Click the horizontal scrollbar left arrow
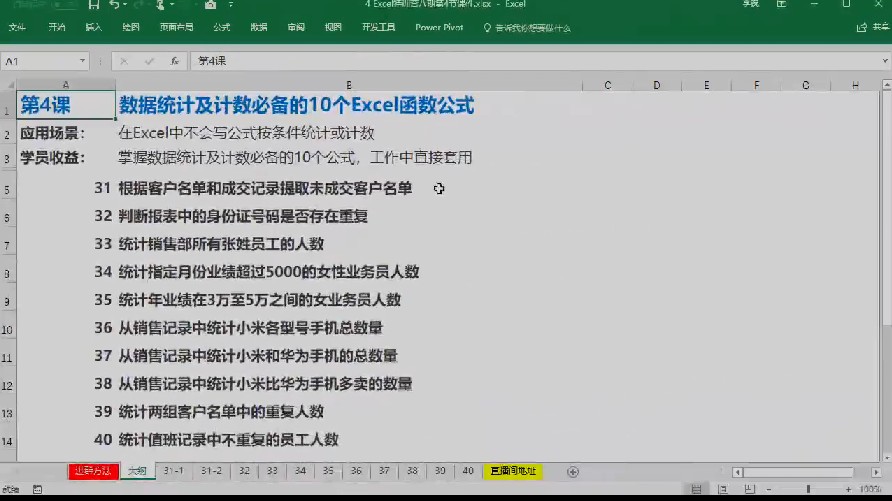This screenshot has height=501, width=892. coord(737,472)
